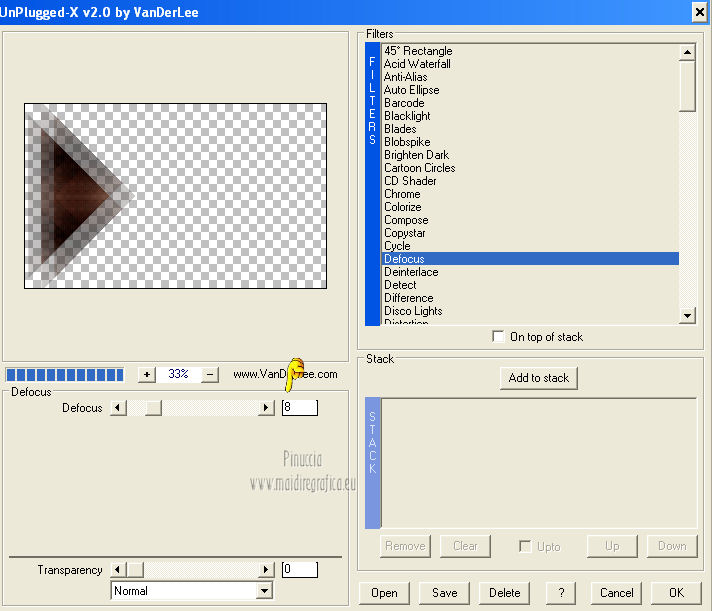Click Cancel to dismiss dialog
712x611 pixels.
click(x=616, y=593)
